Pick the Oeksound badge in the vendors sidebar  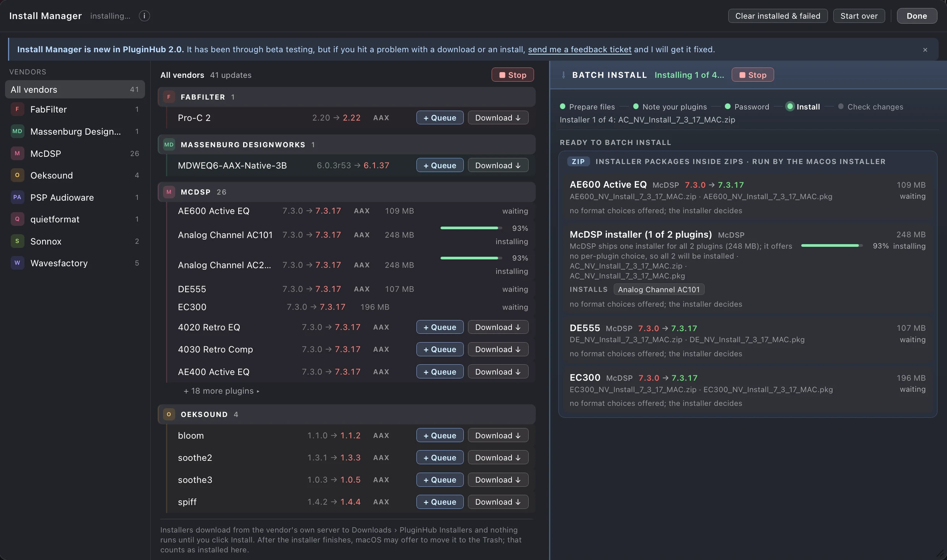(x=17, y=175)
